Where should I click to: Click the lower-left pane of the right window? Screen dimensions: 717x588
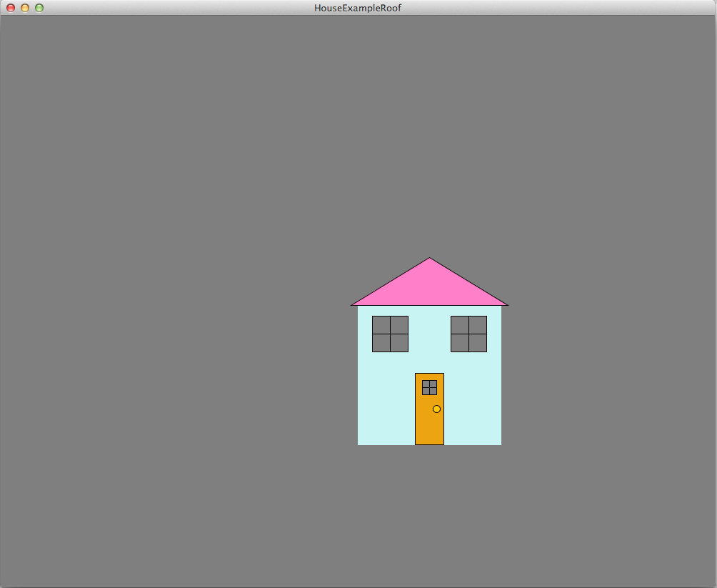[x=460, y=343]
